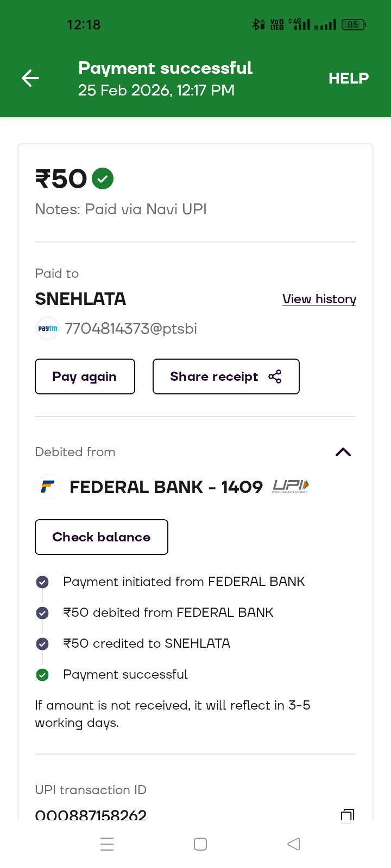Tap the Federal Bank logo icon
This screenshot has width=391, height=868.
(x=48, y=487)
